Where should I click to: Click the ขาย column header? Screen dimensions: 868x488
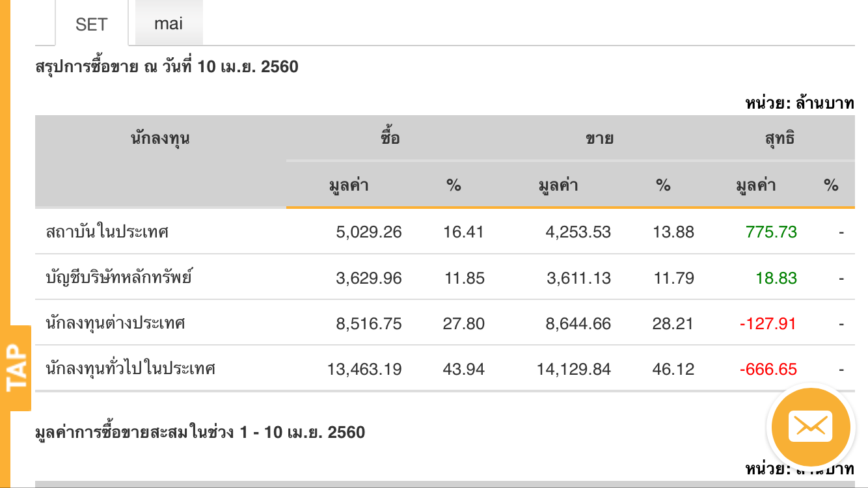coord(599,138)
